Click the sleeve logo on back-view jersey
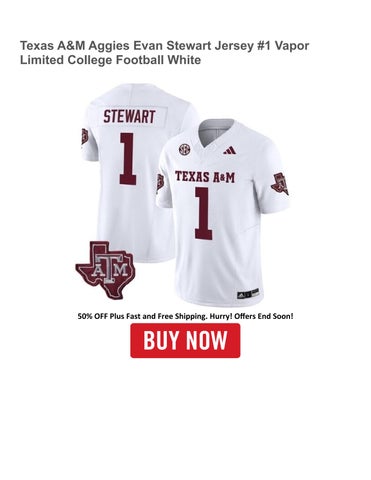This screenshot has width=371, height=480. tap(85, 137)
